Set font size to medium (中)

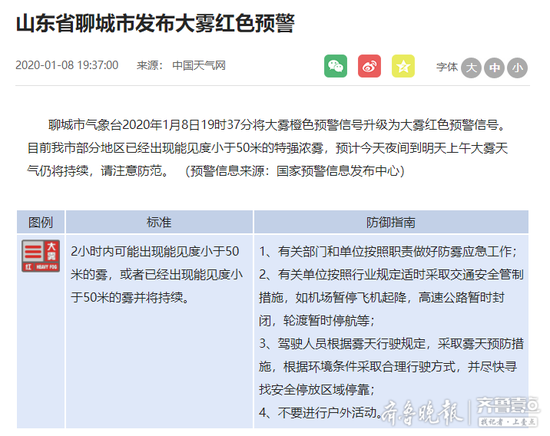click(494, 68)
